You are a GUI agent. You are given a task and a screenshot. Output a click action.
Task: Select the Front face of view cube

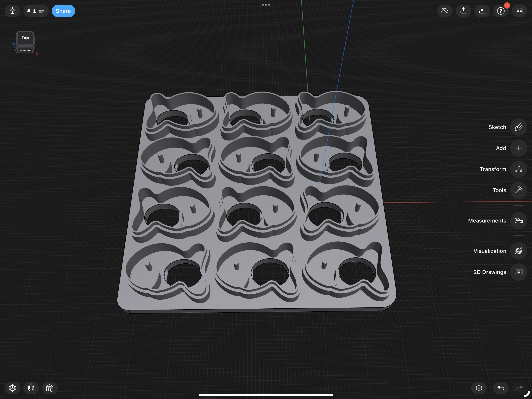pos(25,50)
